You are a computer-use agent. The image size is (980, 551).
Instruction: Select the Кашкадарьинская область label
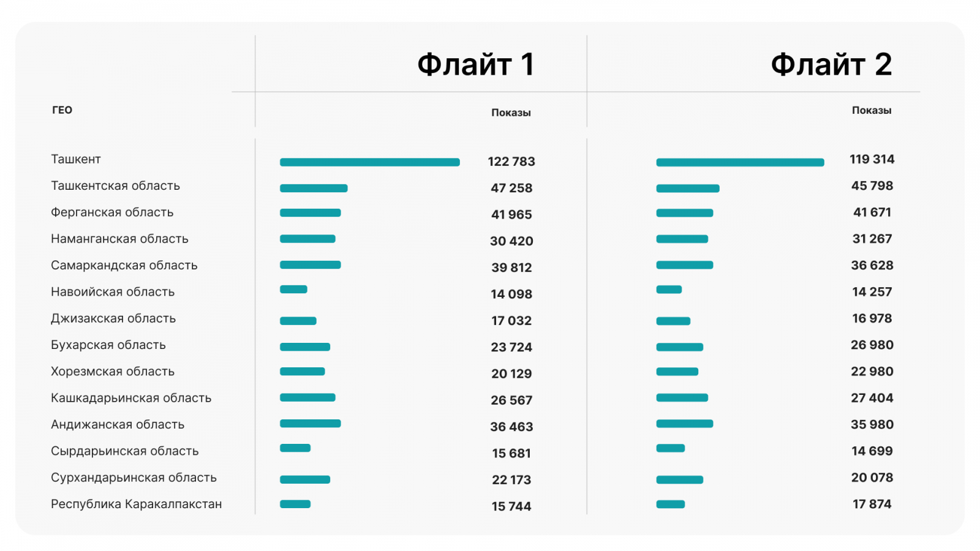point(131,398)
